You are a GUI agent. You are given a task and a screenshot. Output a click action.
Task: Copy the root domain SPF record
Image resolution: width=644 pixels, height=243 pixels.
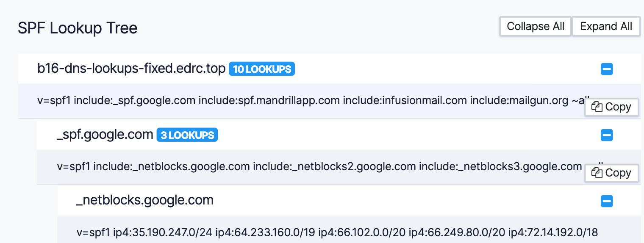611,107
